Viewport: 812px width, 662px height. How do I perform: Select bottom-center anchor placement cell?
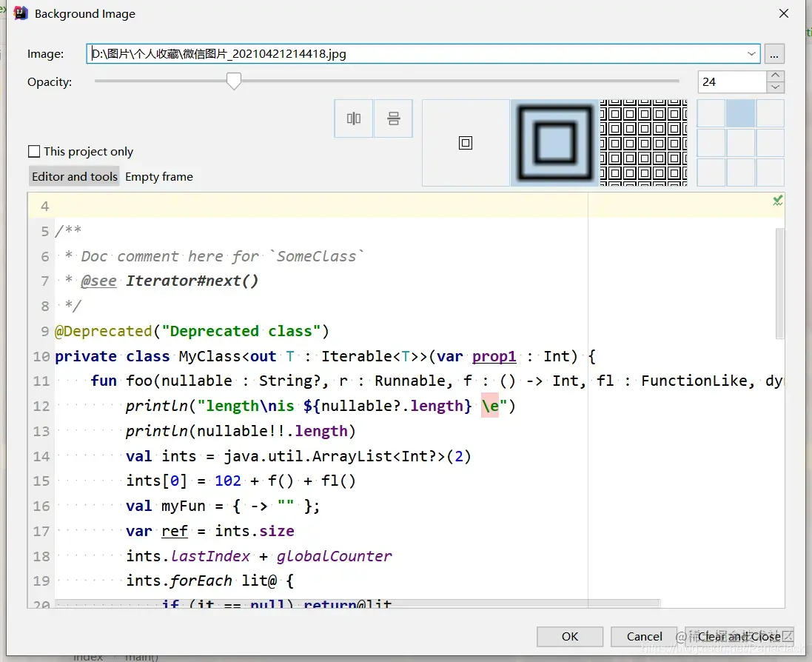pyautogui.click(x=740, y=173)
